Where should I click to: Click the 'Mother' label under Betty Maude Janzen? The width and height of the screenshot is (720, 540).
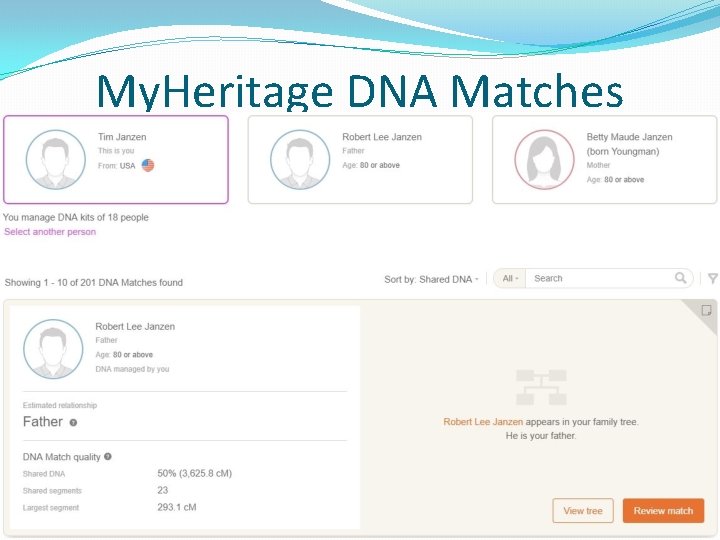598,165
